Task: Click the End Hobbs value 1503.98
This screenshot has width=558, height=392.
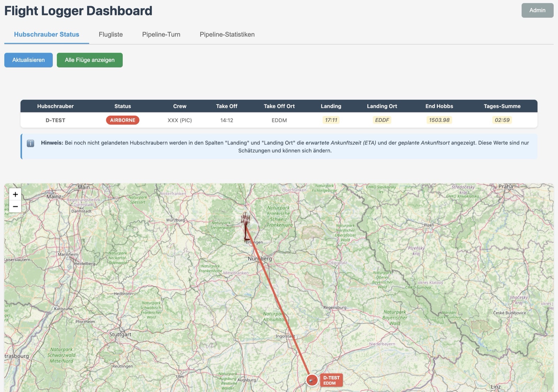Action: [x=439, y=120]
